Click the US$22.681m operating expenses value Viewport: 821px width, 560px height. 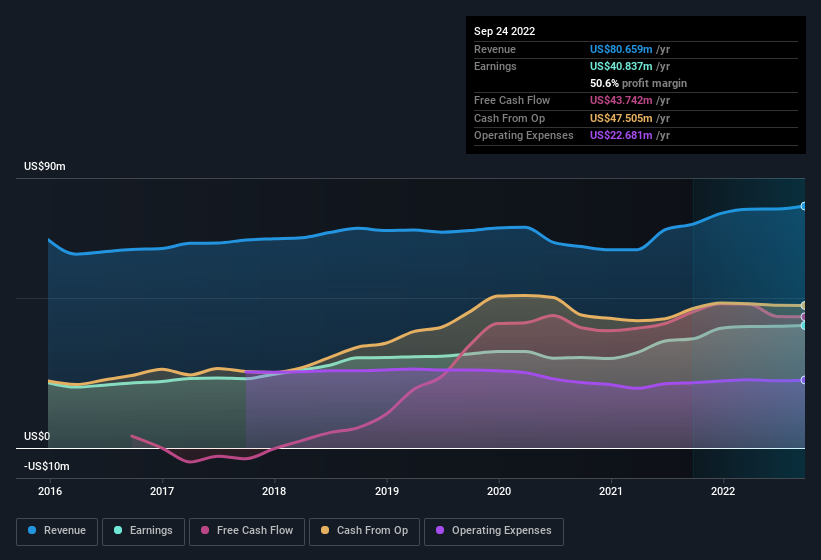pos(621,136)
